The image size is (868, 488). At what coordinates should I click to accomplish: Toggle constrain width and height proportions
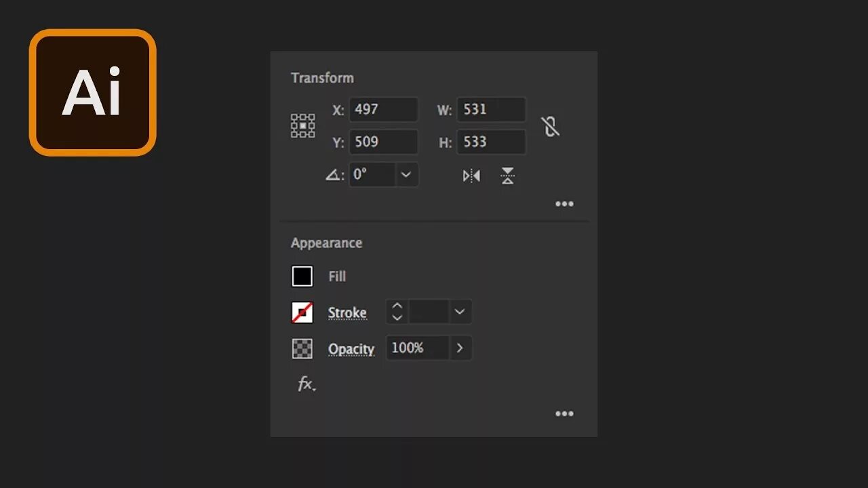point(550,126)
